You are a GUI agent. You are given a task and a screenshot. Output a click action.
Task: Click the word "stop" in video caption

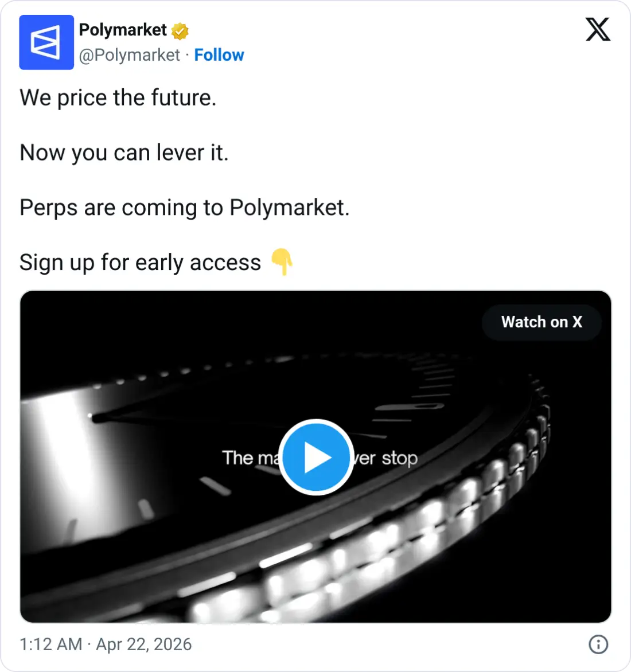click(400, 458)
